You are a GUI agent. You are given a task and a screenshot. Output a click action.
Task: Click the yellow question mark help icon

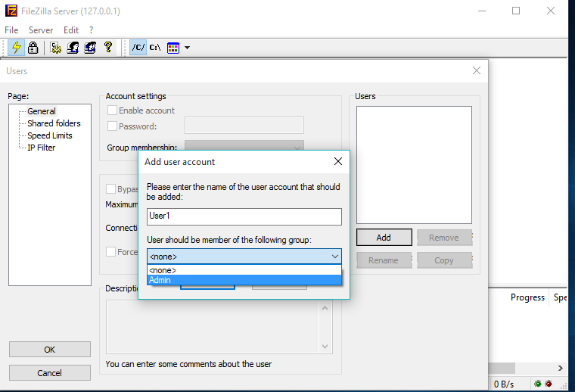tap(108, 47)
